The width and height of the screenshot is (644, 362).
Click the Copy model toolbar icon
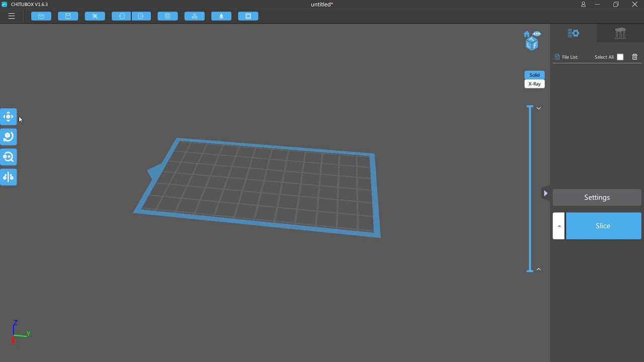(x=168, y=16)
